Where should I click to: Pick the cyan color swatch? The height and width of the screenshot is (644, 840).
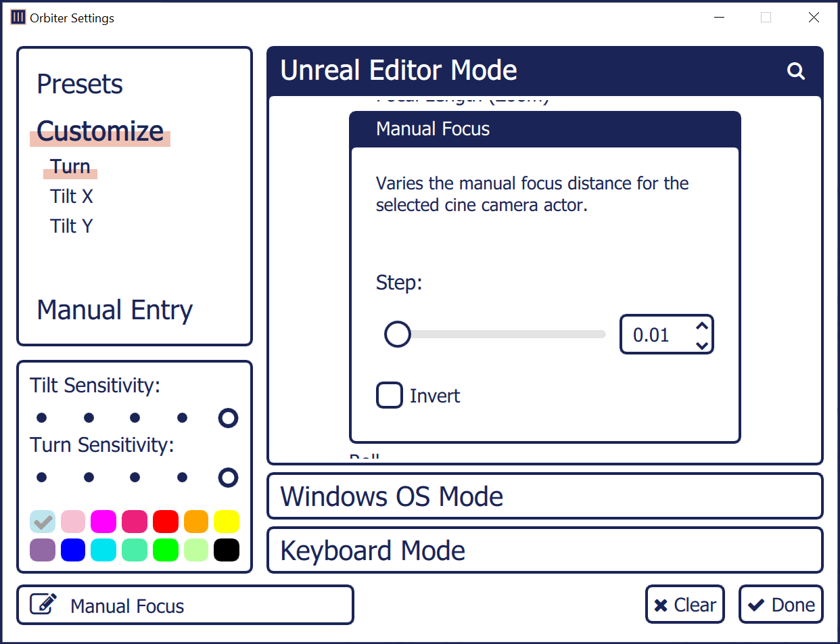click(103, 550)
